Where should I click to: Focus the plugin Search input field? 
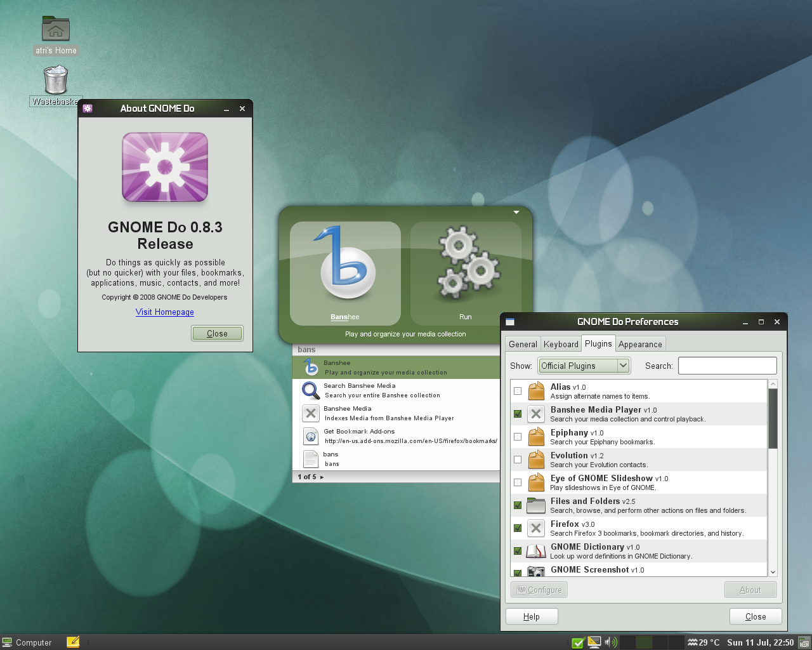(728, 366)
